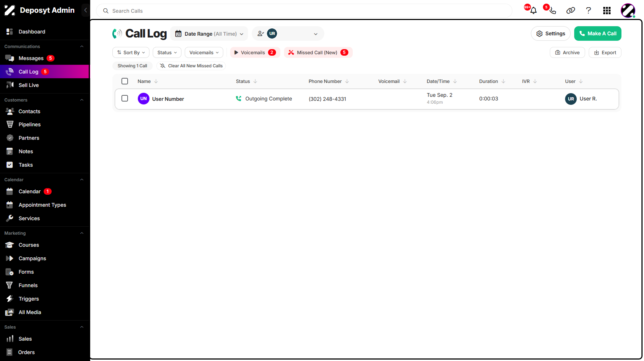Sort by the Phone Number column arrow
Screen dimensions: 644x361
click(347, 81)
